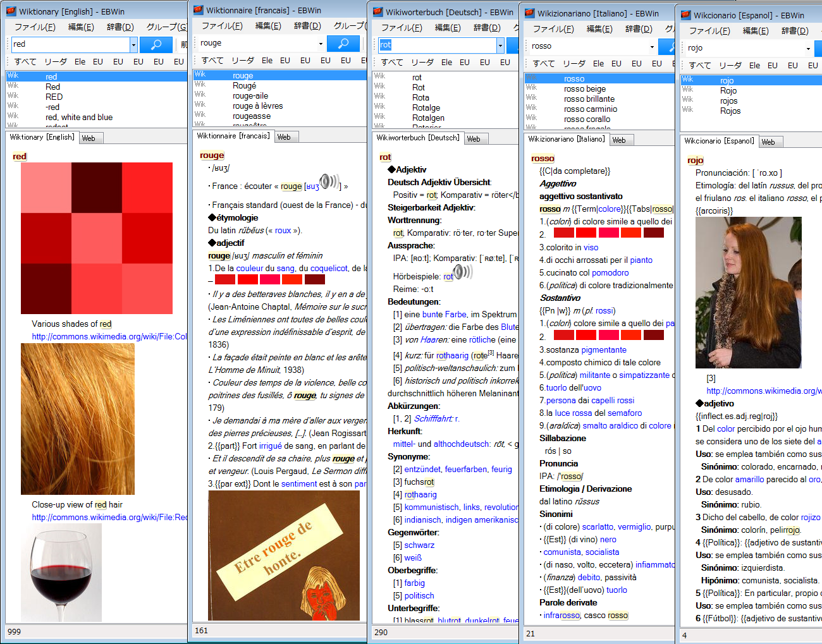Click search input containing 'rouge' in Wiktionnaire window
The image size is (822, 644).
click(x=257, y=43)
